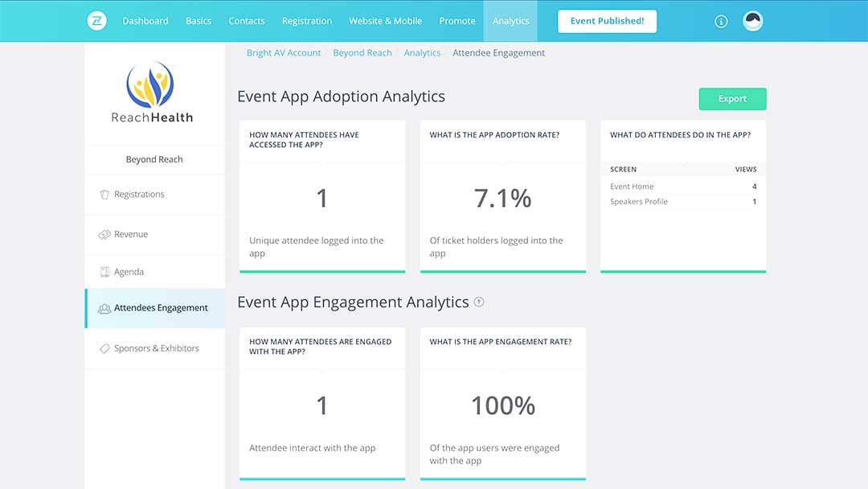
Task: Click the Export button
Action: tap(732, 99)
